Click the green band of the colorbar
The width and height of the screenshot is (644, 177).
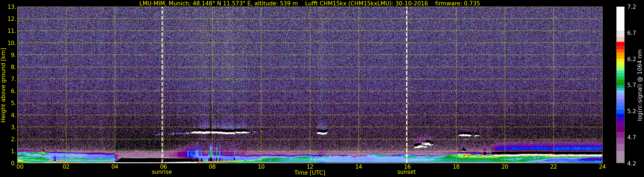(620, 81)
